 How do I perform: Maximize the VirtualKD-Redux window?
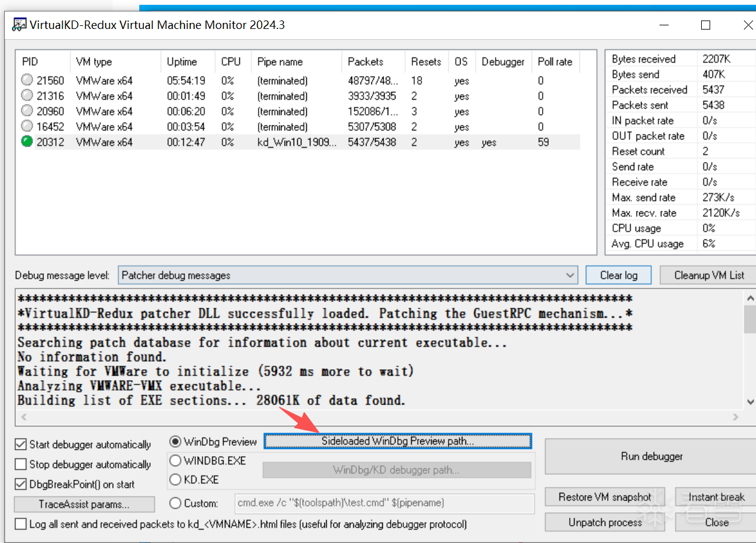pyautogui.click(x=705, y=25)
